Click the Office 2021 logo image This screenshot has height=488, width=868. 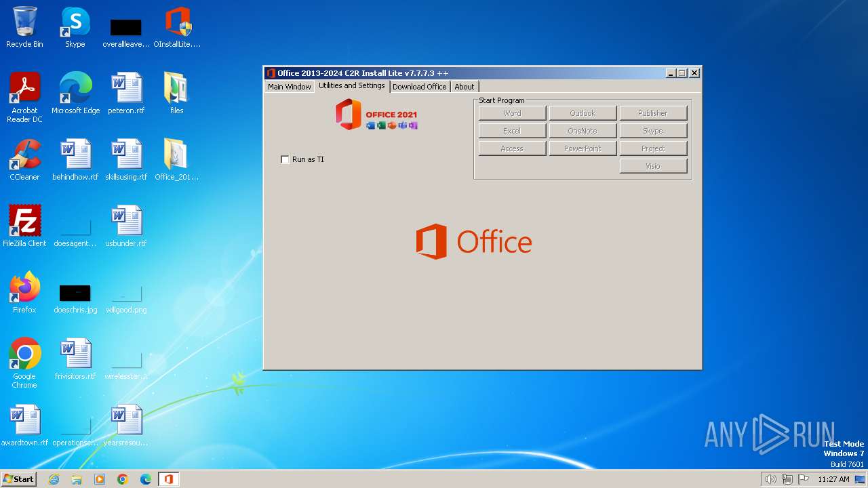coord(376,115)
